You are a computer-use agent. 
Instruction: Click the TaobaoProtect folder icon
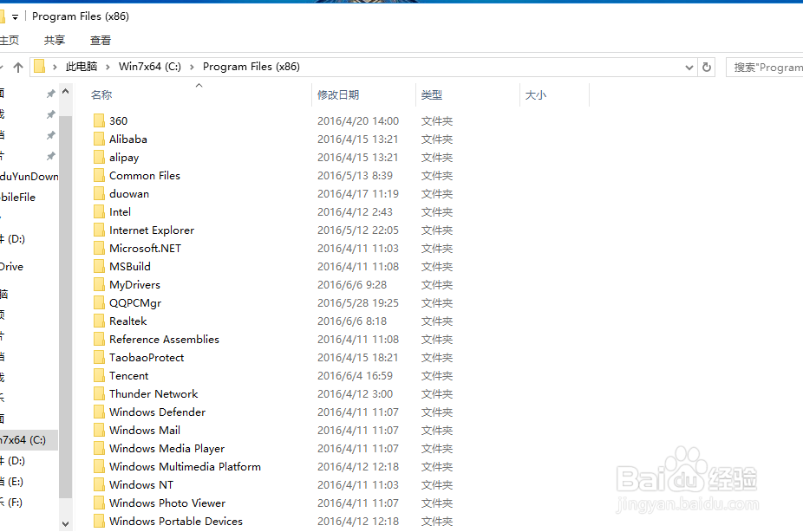[100, 358]
